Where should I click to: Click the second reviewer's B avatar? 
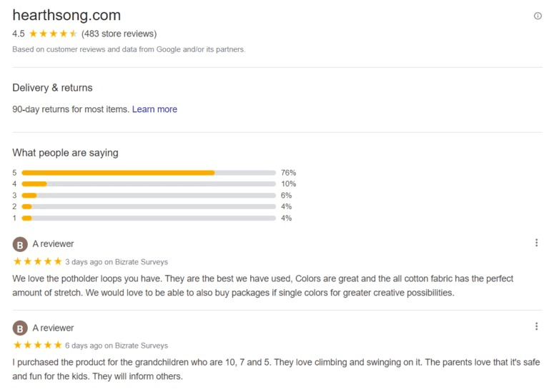coord(20,328)
